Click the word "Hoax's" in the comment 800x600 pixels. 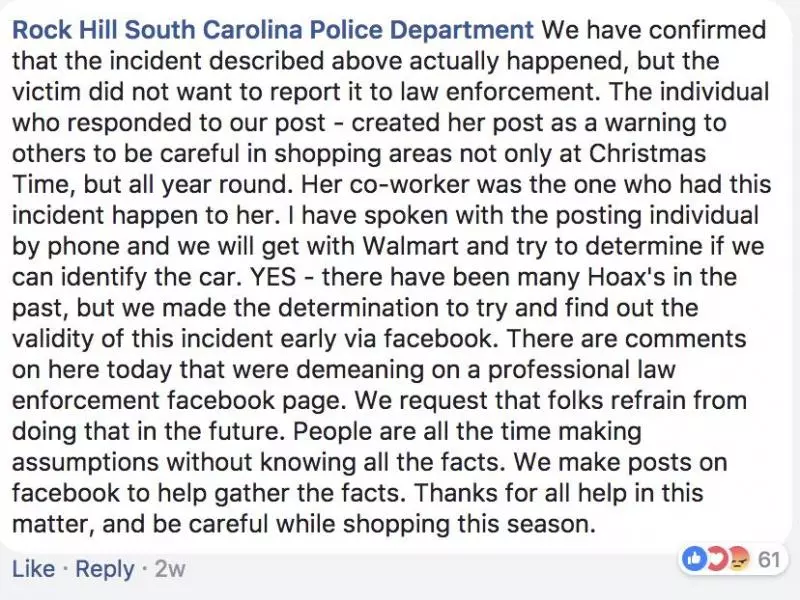pyautogui.click(x=627, y=277)
